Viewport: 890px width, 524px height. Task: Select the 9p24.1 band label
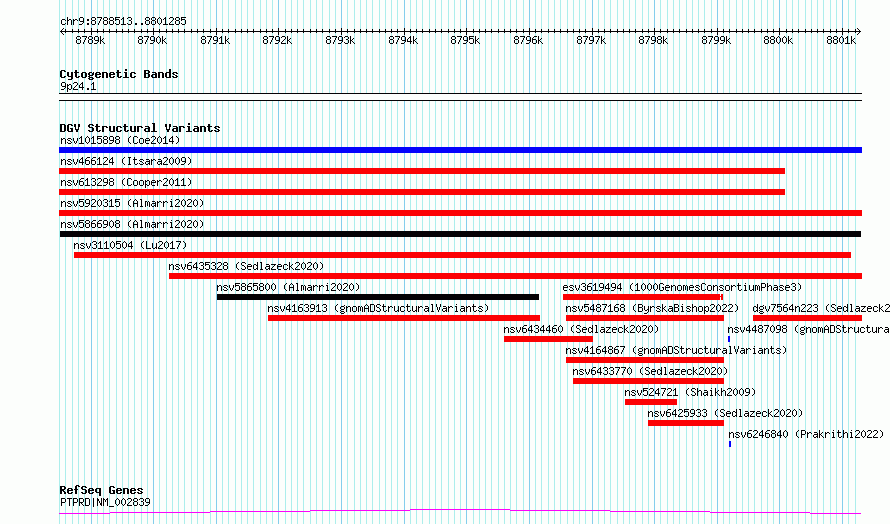coord(78,86)
